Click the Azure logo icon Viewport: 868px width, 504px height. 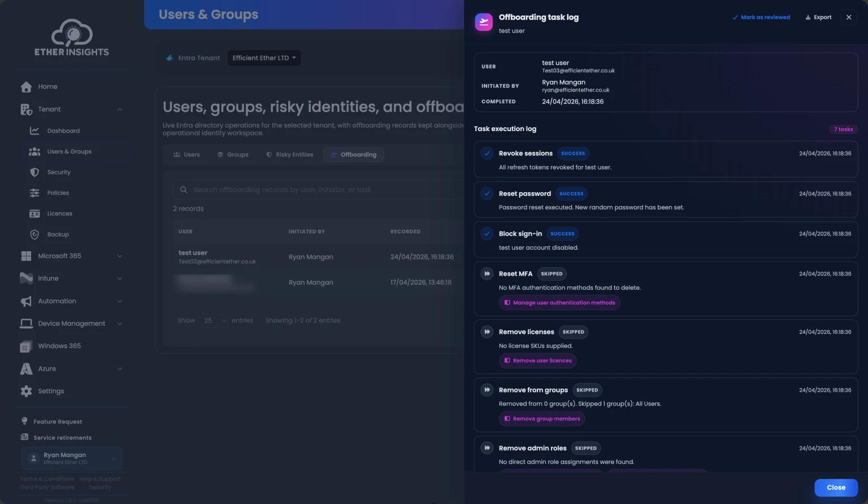click(x=26, y=368)
